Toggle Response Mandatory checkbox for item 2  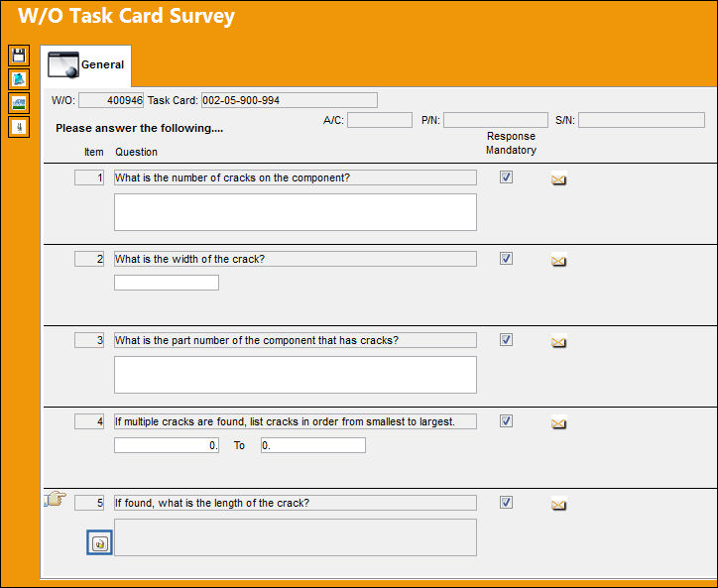pyautogui.click(x=506, y=258)
